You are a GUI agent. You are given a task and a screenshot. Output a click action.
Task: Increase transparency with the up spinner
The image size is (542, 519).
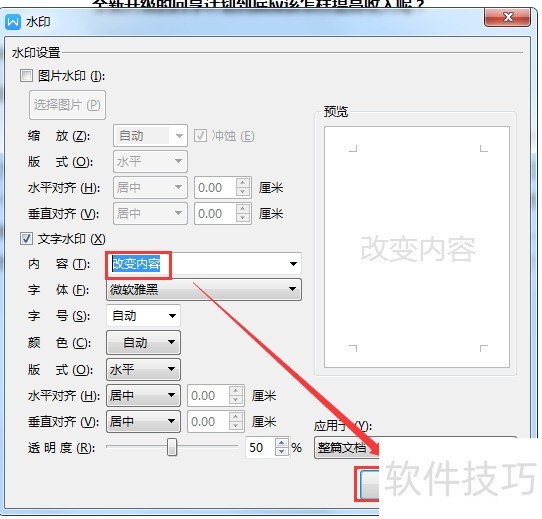point(282,443)
